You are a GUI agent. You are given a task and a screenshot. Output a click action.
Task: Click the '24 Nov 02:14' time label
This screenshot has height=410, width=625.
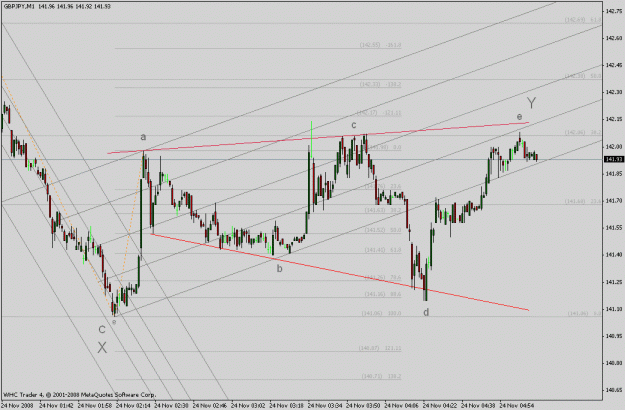click(132, 405)
